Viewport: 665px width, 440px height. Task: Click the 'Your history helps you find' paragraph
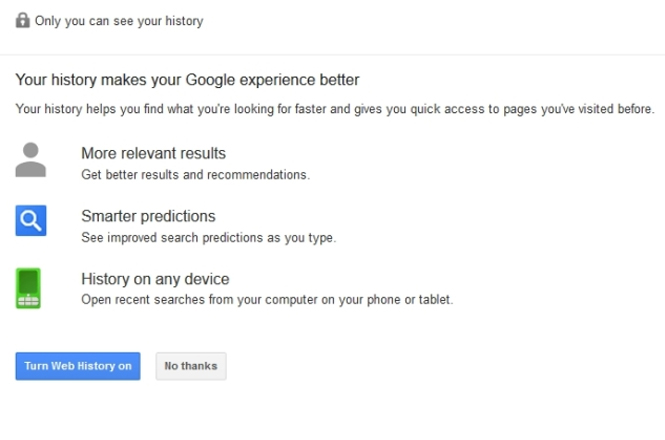click(x=335, y=109)
